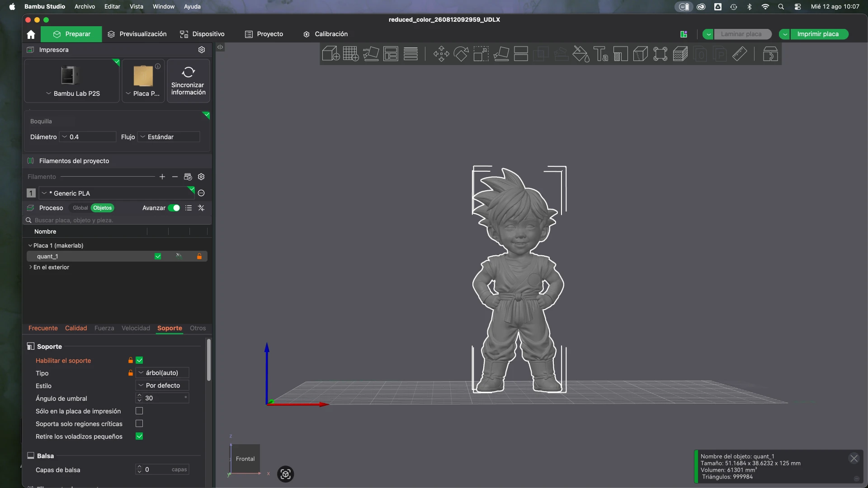This screenshot has width=868, height=488.
Task: Open the Flujo Estándar dropdown
Action: (x=169, y=137)
